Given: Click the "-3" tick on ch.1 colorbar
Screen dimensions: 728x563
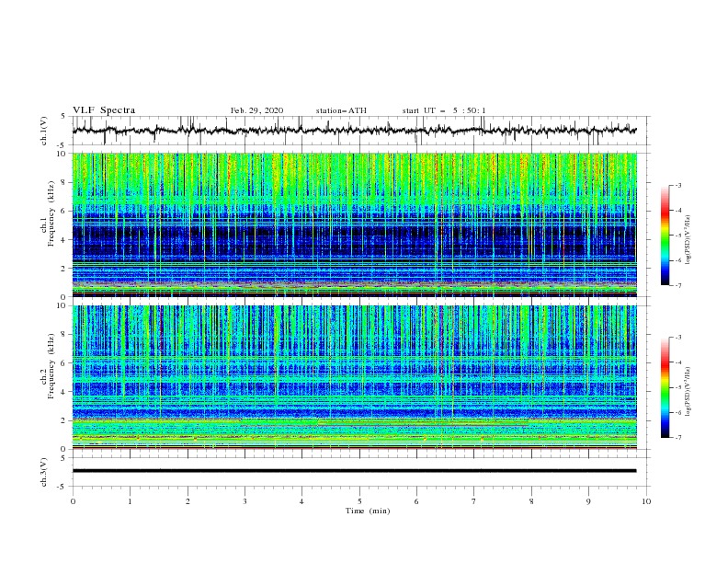Looking at the screenshot, I should (677, 185).
